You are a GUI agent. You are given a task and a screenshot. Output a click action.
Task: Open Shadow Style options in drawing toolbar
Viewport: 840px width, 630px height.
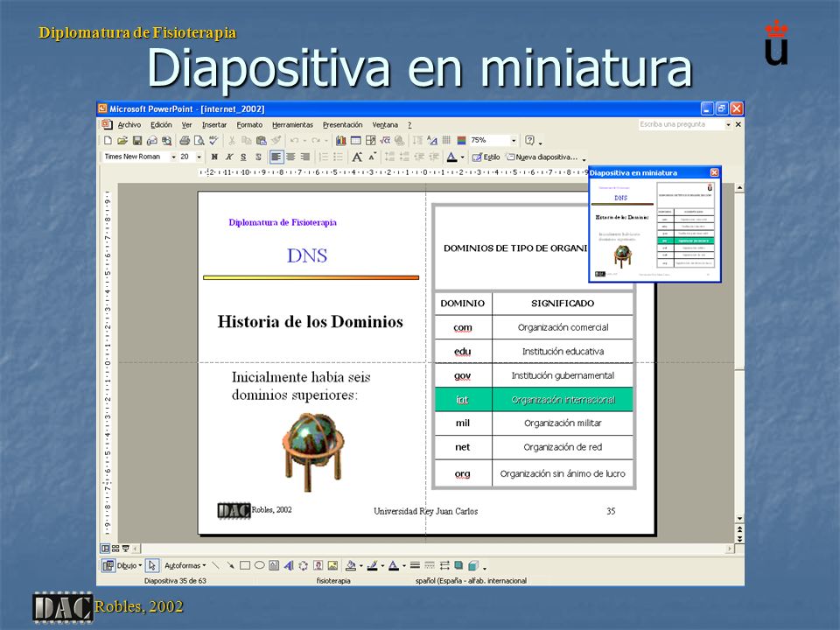click(x=458, y=565)
